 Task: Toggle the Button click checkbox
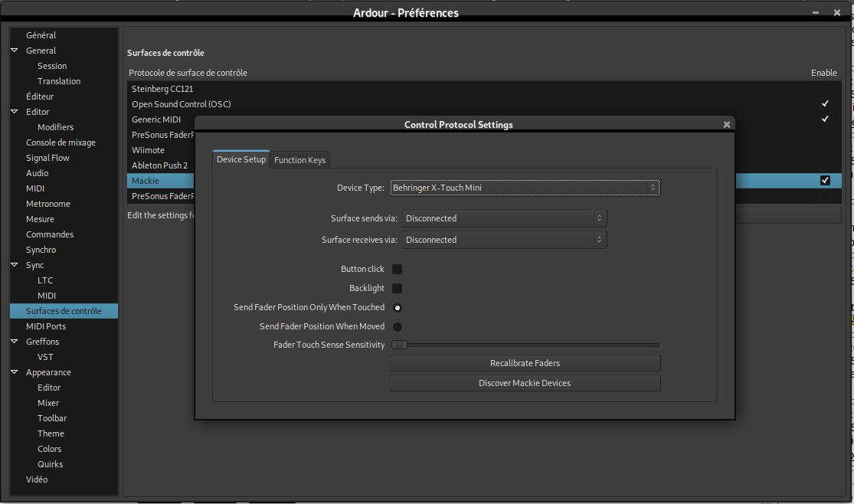point(397,269)
